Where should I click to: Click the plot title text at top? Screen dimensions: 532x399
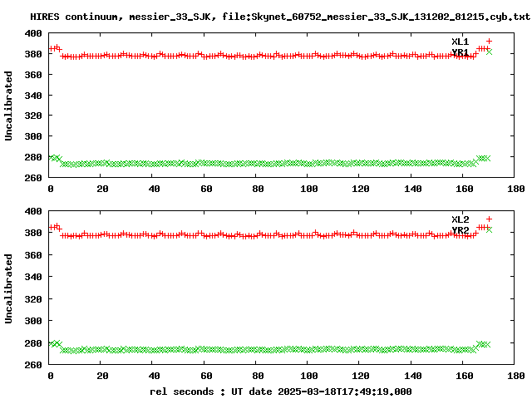(280, 17)
